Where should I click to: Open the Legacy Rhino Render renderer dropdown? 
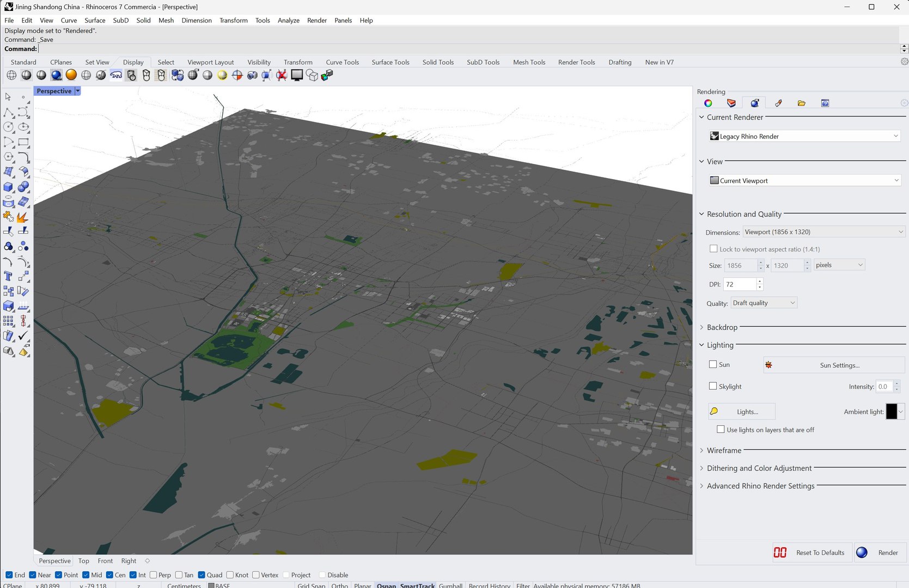tap(804, 136)
